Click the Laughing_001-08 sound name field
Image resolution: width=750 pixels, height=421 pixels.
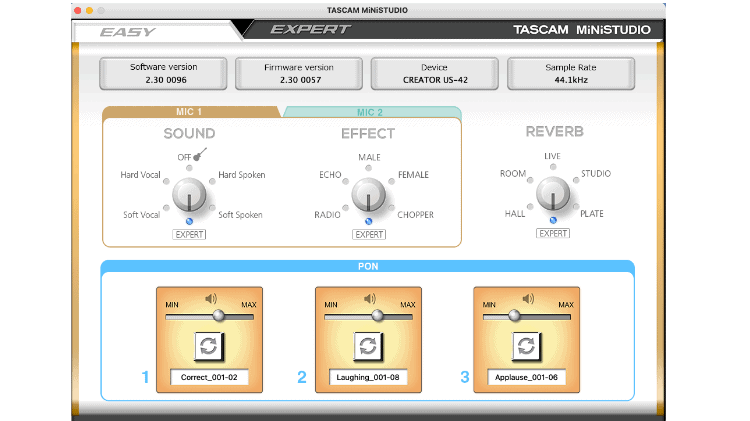tap(368, 377)
